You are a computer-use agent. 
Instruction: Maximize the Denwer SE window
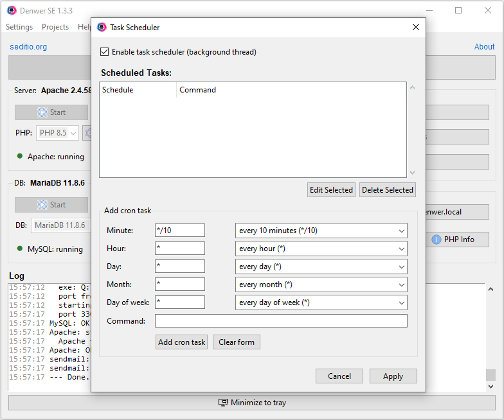point(458,10)
